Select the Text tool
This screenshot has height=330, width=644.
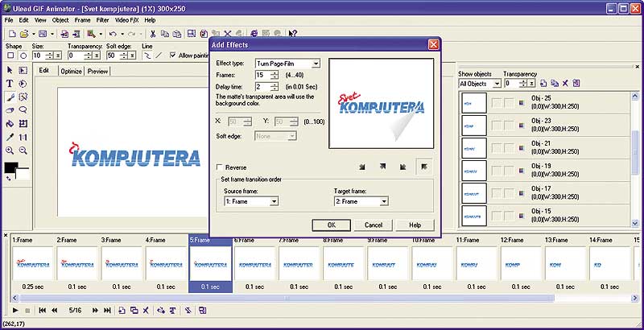click(x=10, y=85)
